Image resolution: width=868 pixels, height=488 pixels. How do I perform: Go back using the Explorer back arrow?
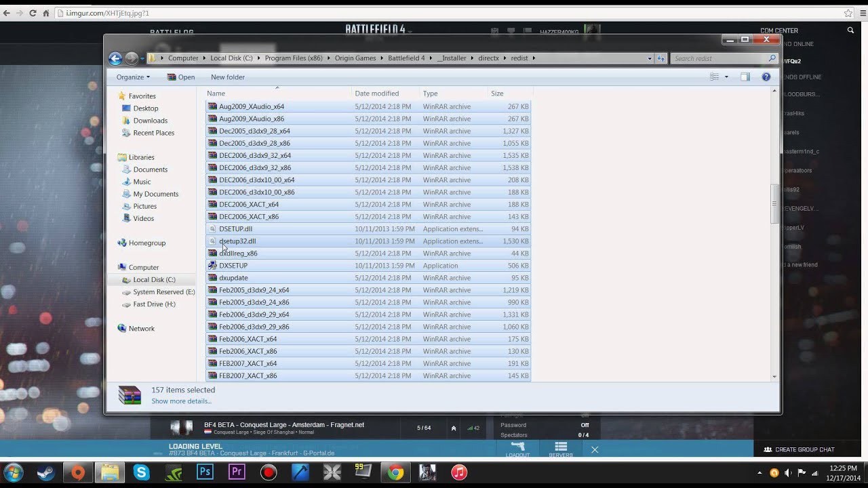coord(115,58)
